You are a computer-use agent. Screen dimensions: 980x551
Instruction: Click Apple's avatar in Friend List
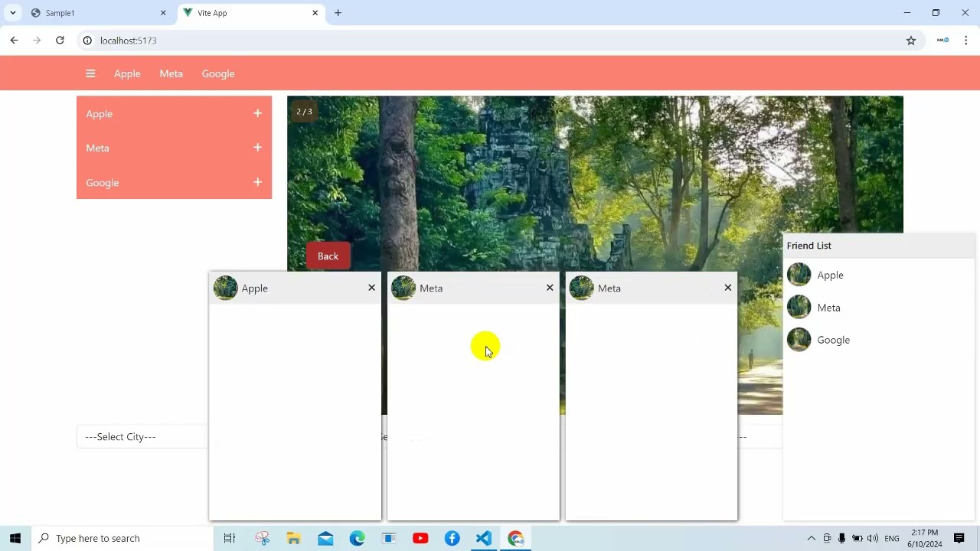pos(799,275)
